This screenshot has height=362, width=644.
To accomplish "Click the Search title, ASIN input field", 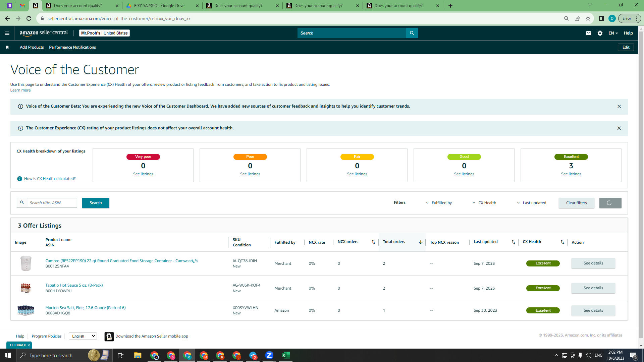I will tap(52, 203).
